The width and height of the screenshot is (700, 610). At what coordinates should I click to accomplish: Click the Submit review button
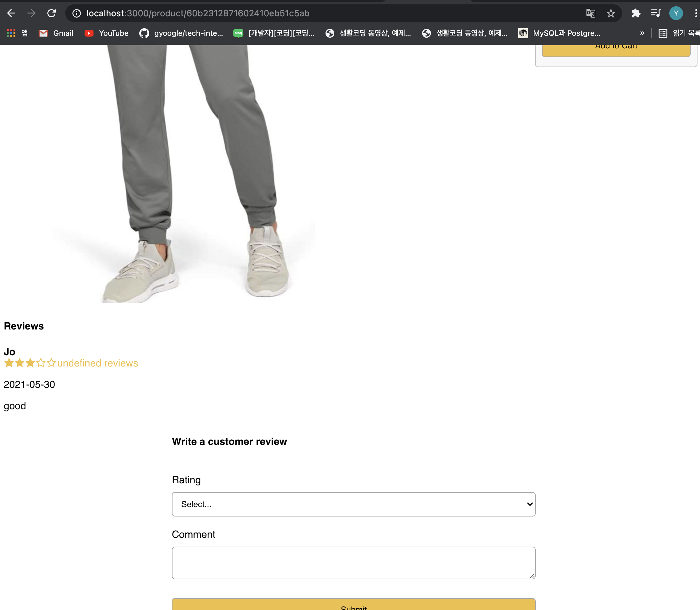(x=353, y=605)
